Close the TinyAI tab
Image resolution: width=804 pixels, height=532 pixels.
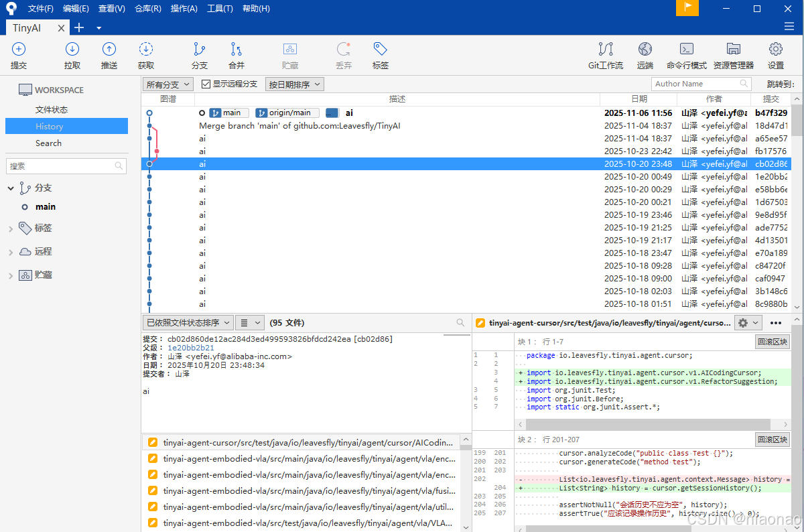pos(61,27)
